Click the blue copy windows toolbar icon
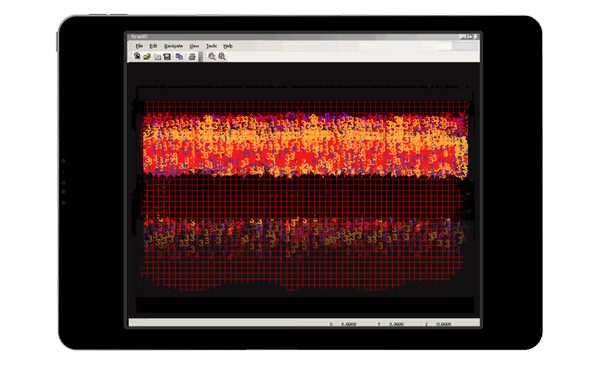The width and height of the screenshot is (600, 367). (179, 57)
